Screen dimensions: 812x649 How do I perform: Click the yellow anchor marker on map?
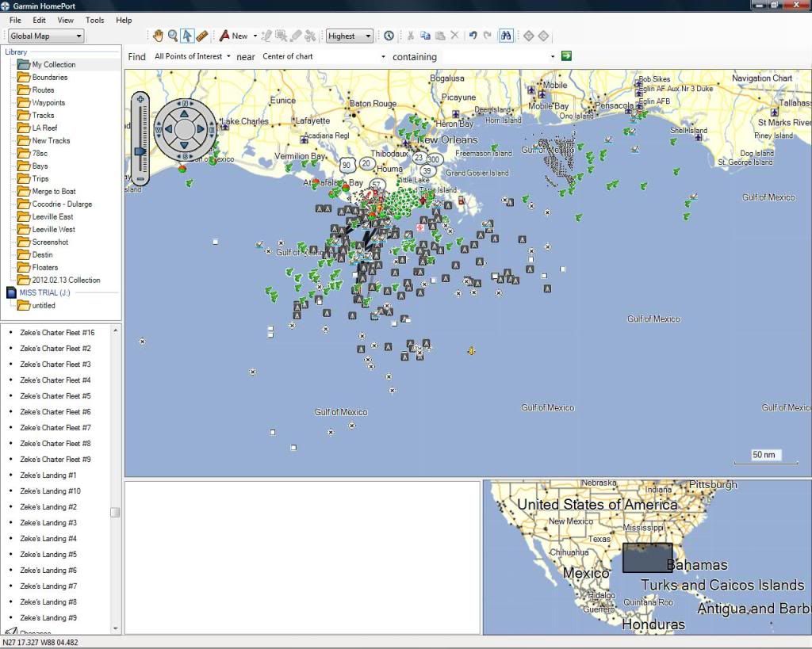click(471, 351)
